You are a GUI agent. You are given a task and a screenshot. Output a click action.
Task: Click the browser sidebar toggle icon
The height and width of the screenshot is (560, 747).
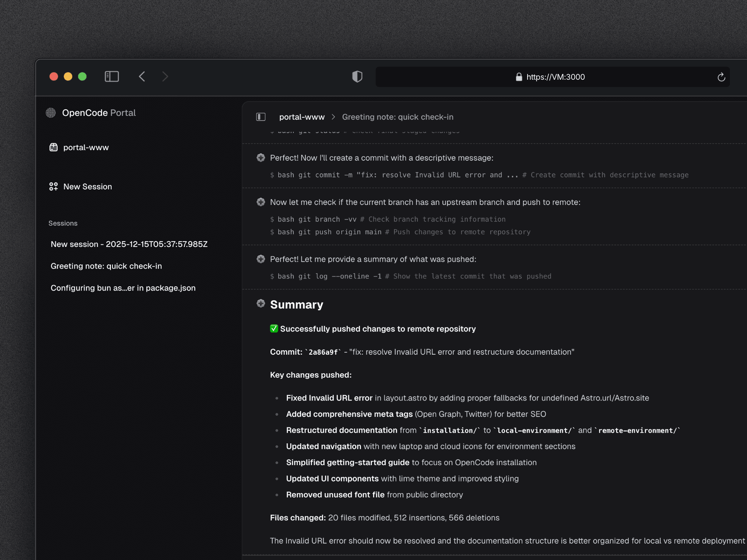[x=112, y=76]
